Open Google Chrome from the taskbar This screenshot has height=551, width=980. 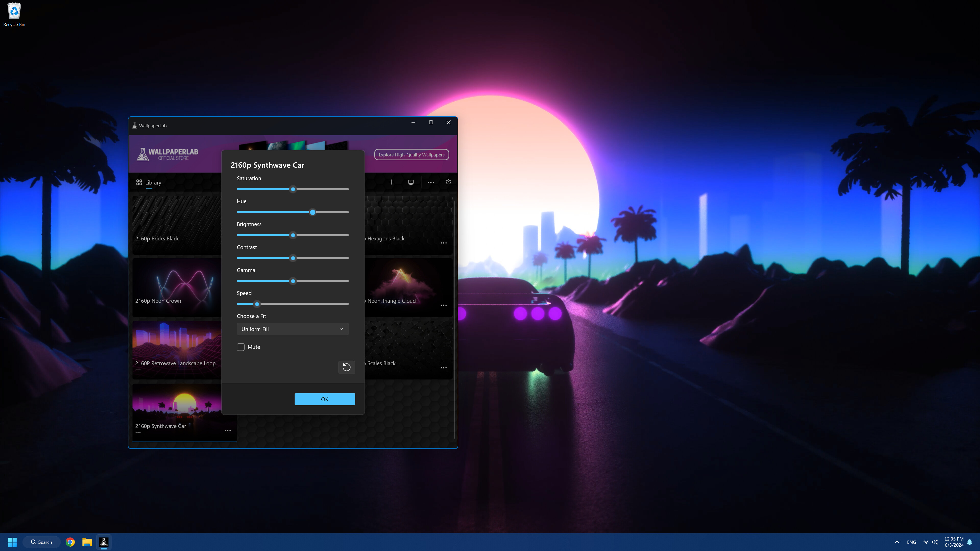pyautogui.click(x=70, y=542)
